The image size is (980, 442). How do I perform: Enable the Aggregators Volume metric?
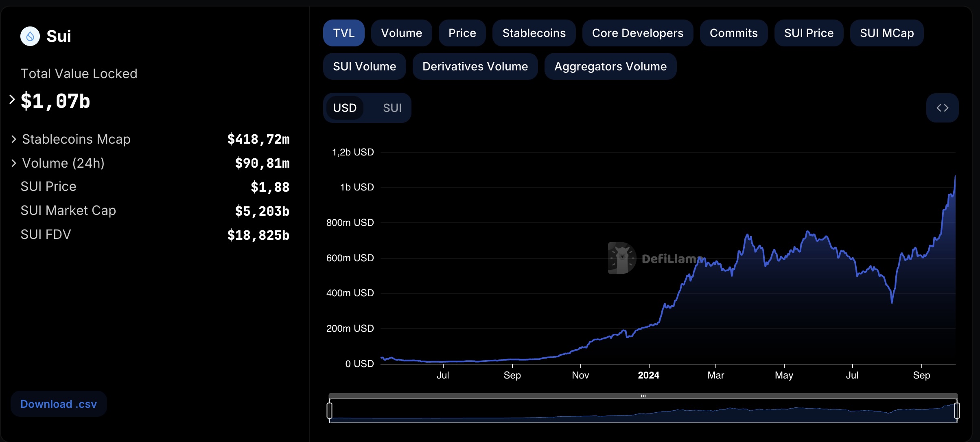click(x=610, y=66)
